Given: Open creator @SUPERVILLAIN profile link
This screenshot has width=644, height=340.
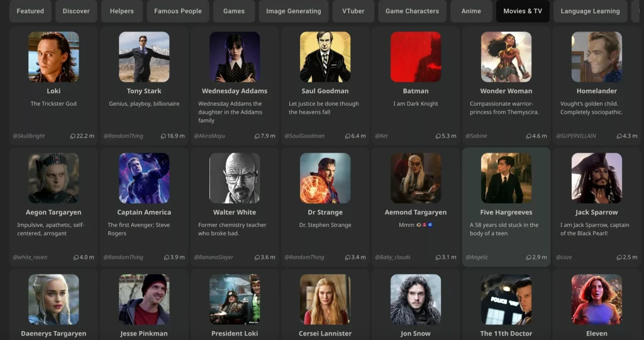Looking at the screenshot, I should (x=577, y=136).
